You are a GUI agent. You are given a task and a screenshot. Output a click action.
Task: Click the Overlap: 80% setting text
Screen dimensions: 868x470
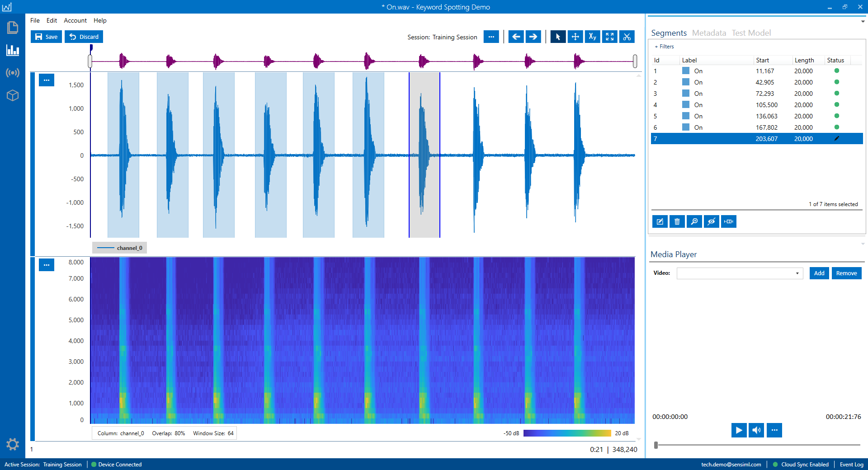(x=169, y=433)
